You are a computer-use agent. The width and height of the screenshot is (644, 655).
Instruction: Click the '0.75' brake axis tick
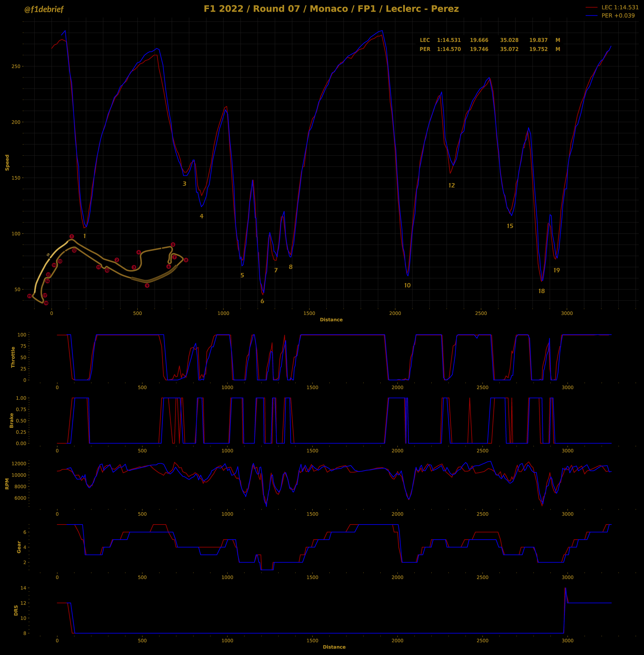(21, 409)
